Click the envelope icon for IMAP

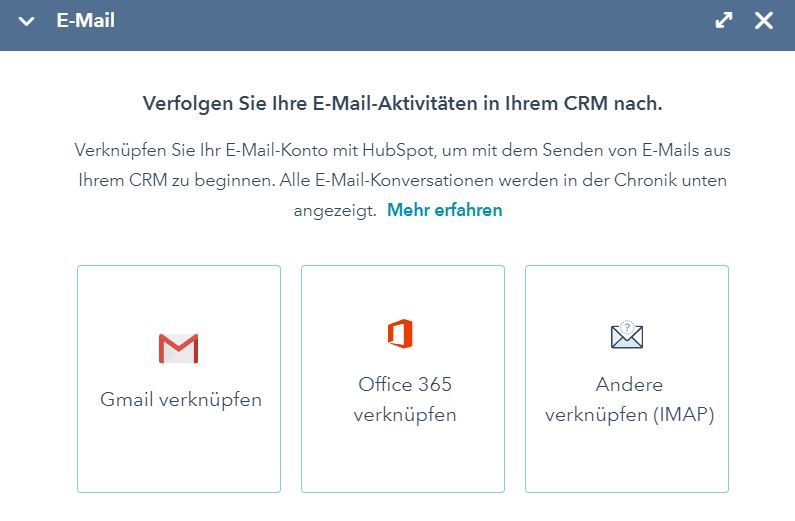click(x=627, y=336)
